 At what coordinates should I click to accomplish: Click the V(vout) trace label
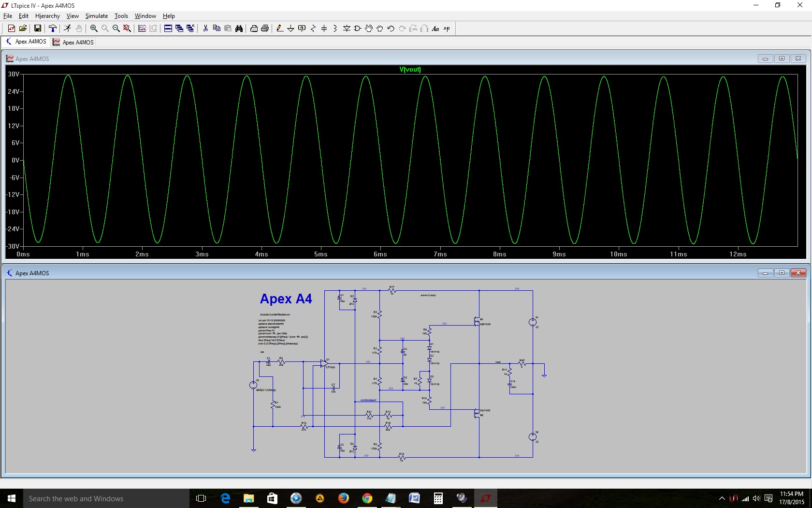pyautogui.click(x=410, y=70)
